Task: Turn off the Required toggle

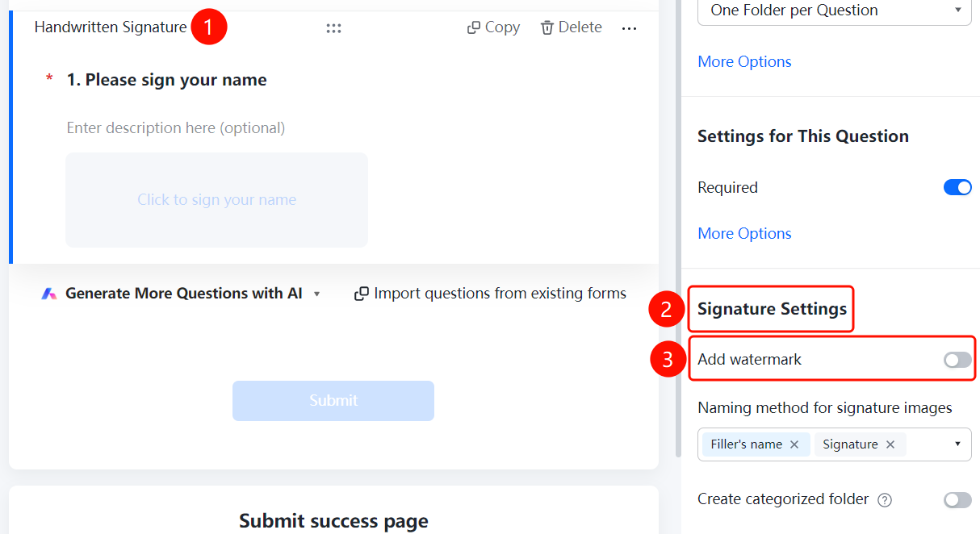Action: [957, 187]
